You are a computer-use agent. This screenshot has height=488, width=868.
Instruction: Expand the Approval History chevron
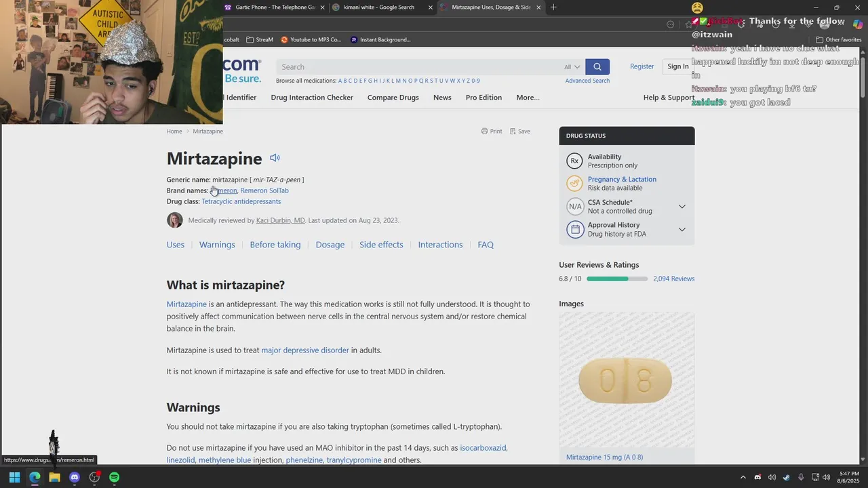[682, 230]
